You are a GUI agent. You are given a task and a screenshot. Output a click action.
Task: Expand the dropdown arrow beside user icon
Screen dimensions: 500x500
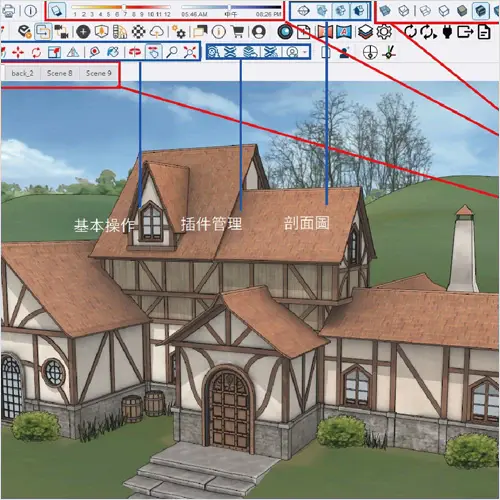tap(304, 52)
